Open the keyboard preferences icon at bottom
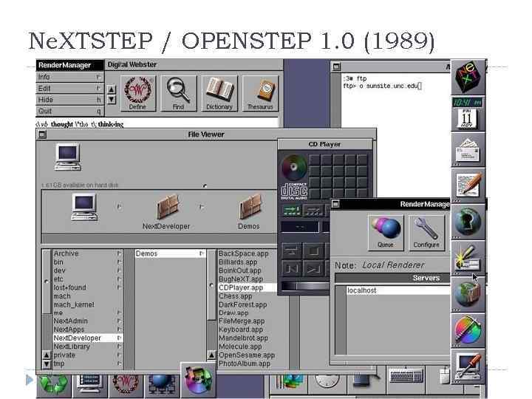 (406, 376)
